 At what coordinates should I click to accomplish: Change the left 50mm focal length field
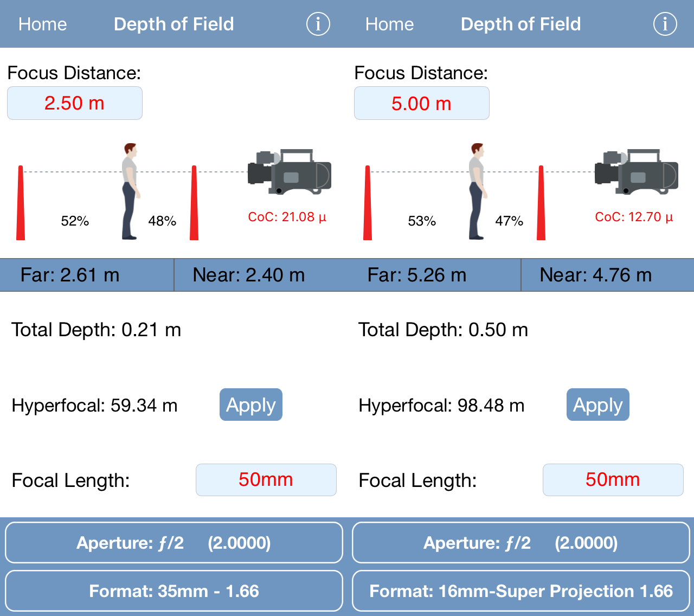point(266,480)
